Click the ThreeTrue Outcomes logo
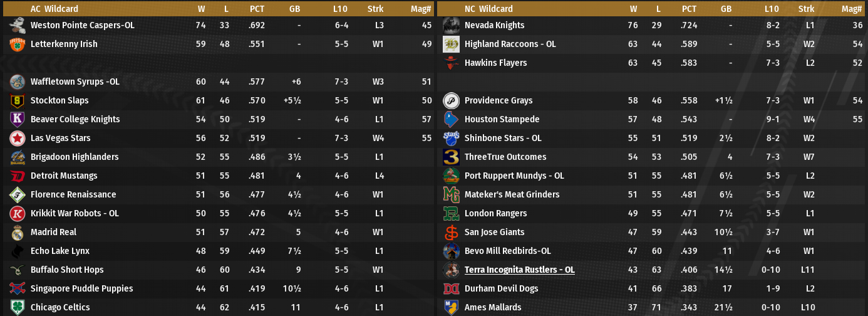This screenshot has width=868, height=316. [x=452, y=157]
